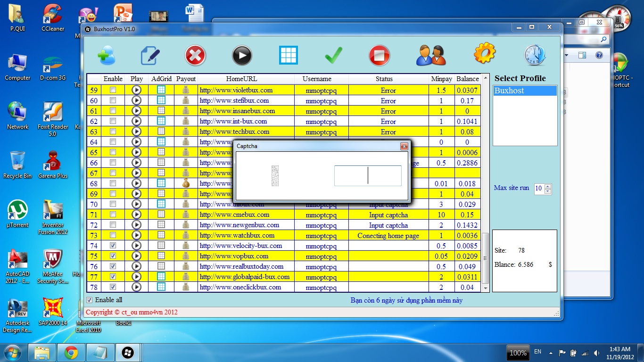Open Windows Explorer from the taskbar
The width and height of the screenshot is (644, 362).
coord(42,353)
